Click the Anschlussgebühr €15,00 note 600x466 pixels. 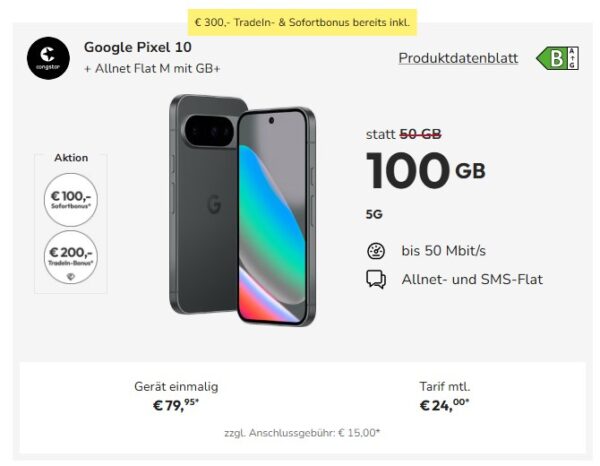[x=301, y=432]
